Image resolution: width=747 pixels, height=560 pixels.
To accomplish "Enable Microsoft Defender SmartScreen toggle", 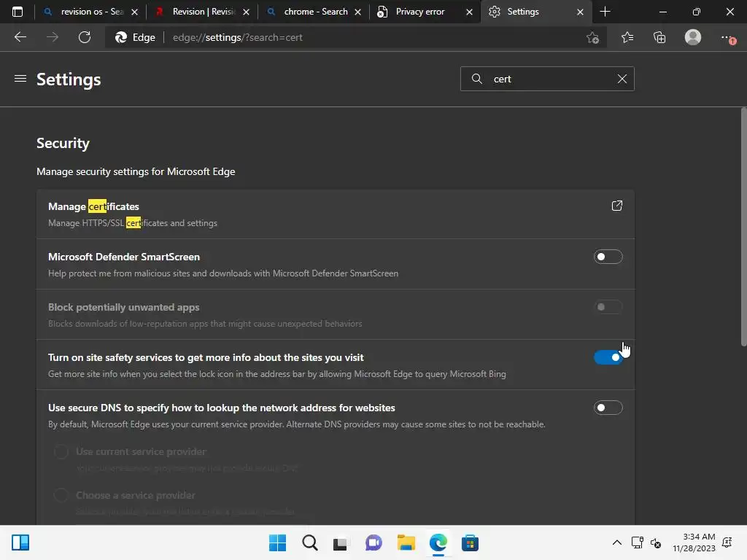I will pos(608,257).
